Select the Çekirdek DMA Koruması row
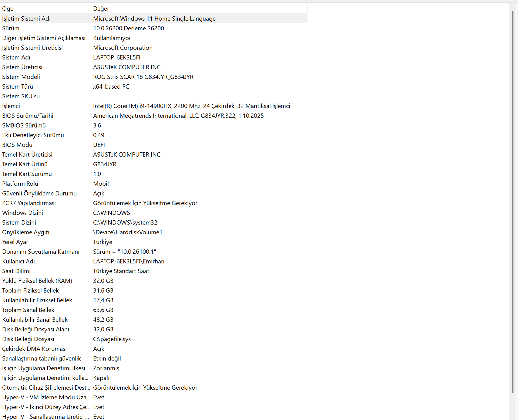Image resolution: width=518 pixels, height=420 pixels. 154,349
